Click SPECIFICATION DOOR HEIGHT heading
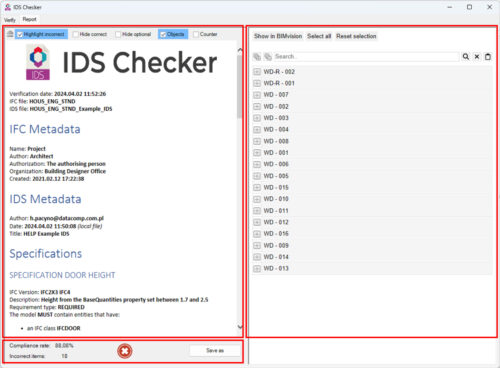 [62, 275]
